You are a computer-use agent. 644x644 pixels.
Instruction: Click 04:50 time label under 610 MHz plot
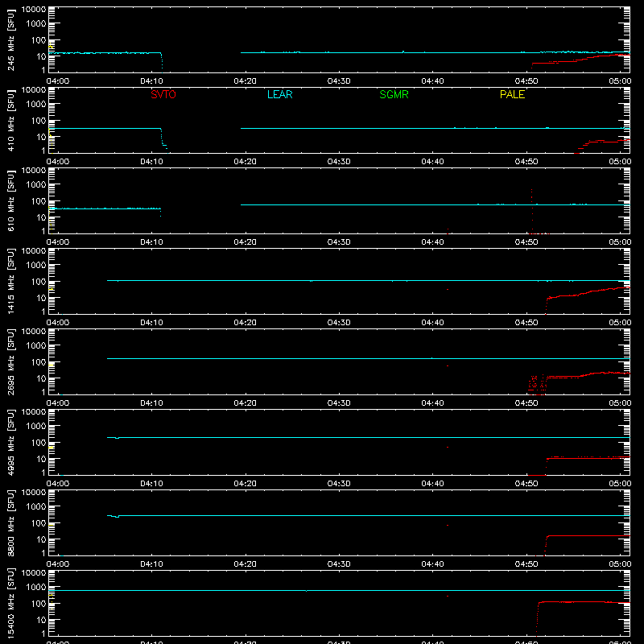tap(526, 242)
